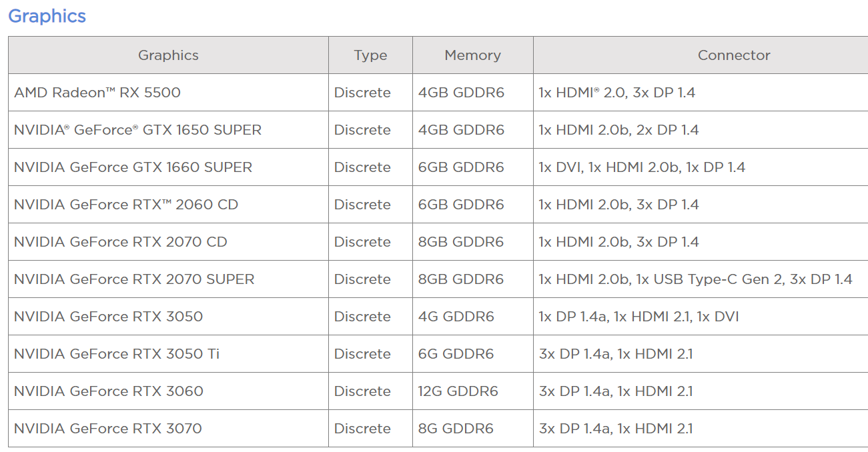Select the GeForce RTX 2060 CD cell
Screen dimensions: 868x452
[125, 205]
